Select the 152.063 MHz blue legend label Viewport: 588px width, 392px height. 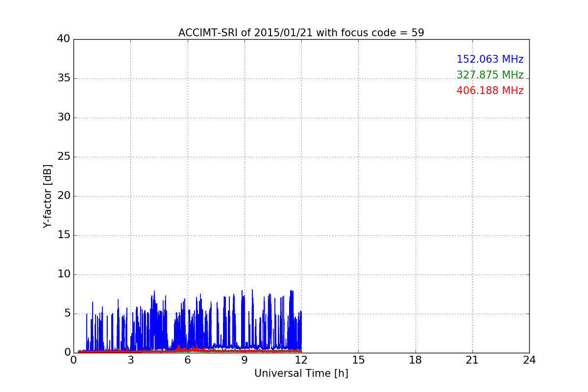point(490,59)
